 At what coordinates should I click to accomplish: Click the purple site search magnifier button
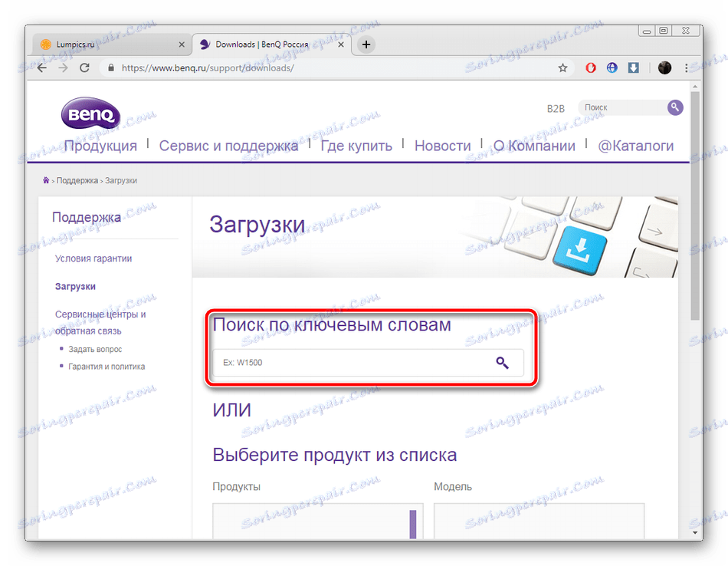tap(675, 107)
